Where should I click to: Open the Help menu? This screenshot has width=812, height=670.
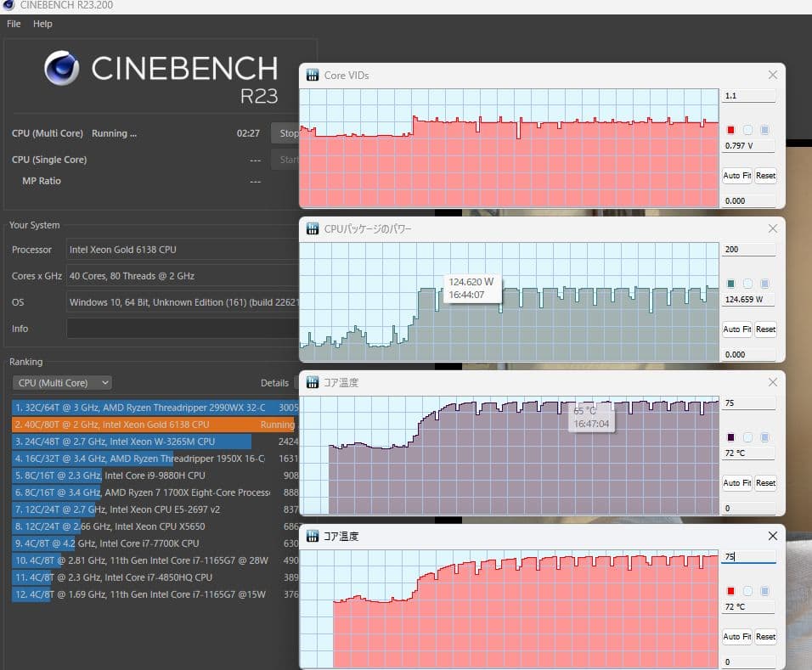[x=42, y=24]
